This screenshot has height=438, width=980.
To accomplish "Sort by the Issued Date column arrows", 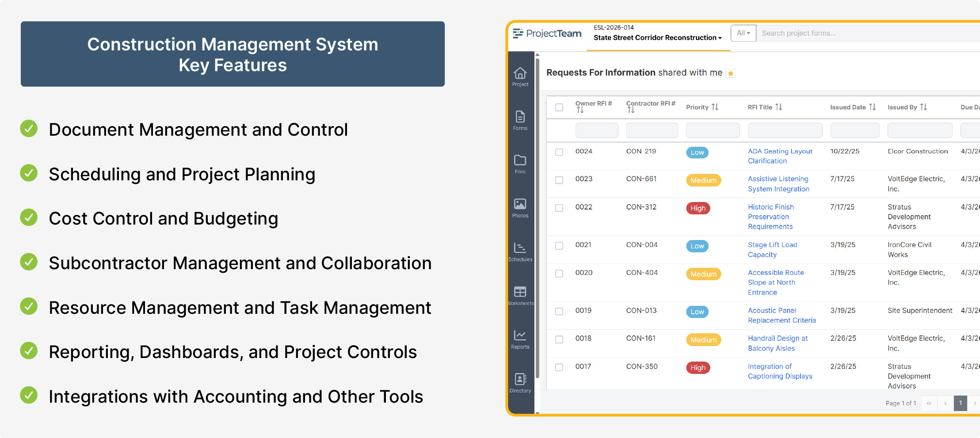I will 872,107.
